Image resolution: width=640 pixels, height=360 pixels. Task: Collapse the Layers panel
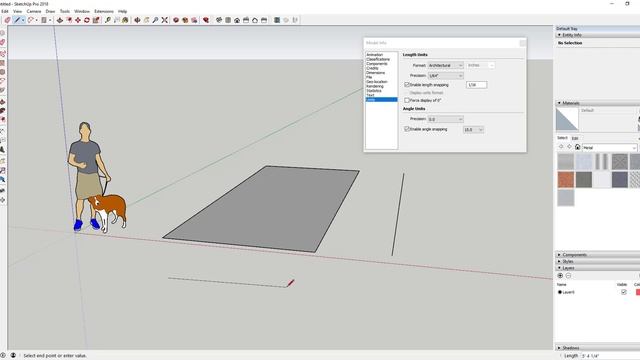559,267
